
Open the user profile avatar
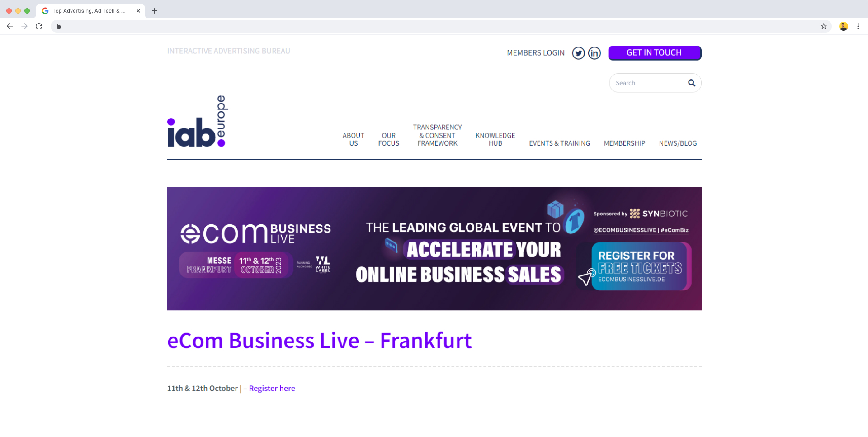click(x=843, y=26)
